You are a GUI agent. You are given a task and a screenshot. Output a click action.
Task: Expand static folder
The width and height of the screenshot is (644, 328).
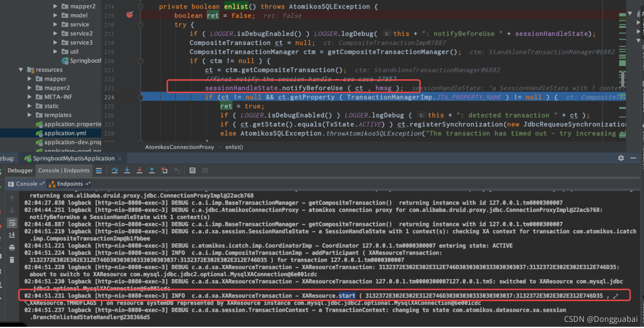tap(30, 106)
